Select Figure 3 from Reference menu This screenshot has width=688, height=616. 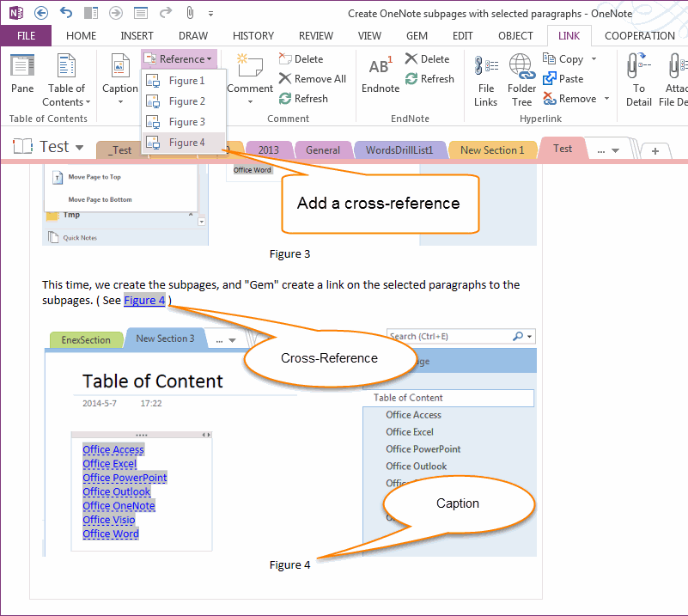[185, 122]
